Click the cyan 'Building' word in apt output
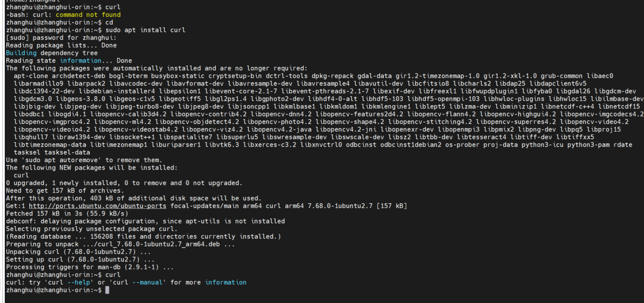 (x=21, y=53)
